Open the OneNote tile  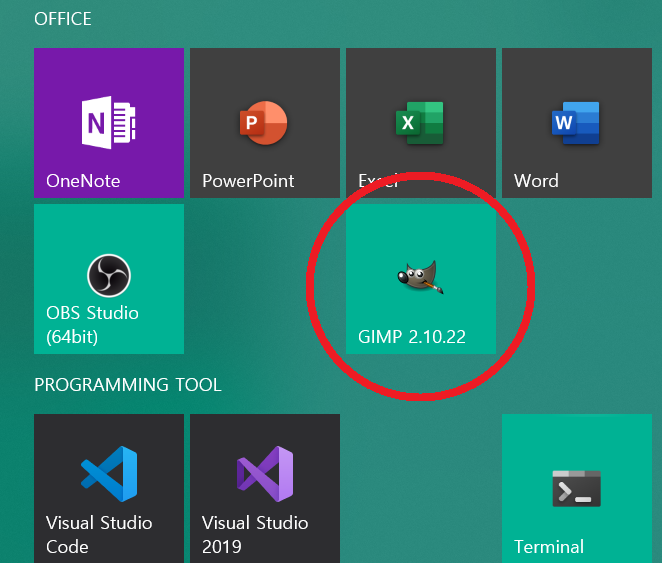click(109, 123)
